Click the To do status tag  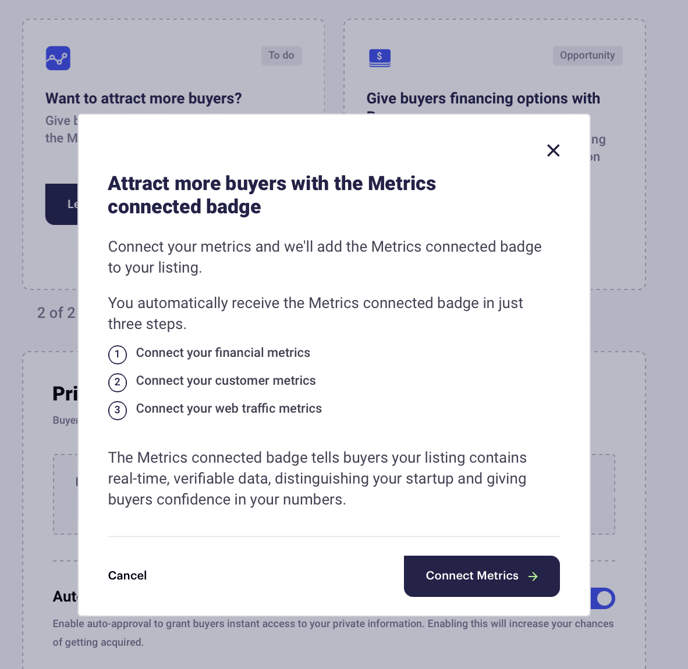[x=281, y=56]
